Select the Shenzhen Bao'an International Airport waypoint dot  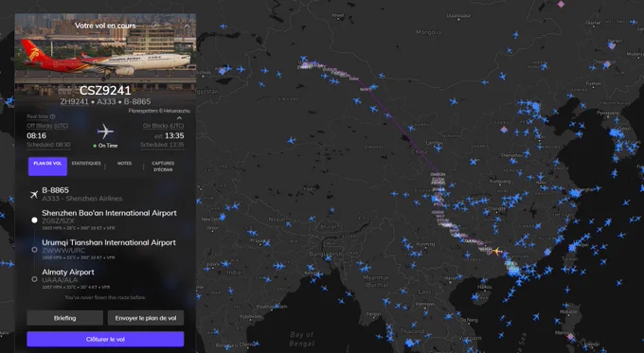point(34,220)
